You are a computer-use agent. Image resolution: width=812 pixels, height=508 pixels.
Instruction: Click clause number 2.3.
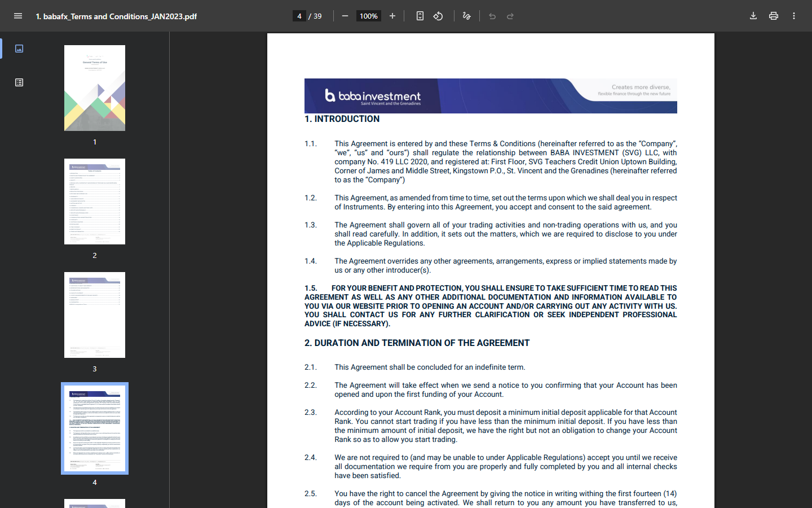(x=311, y=413)
